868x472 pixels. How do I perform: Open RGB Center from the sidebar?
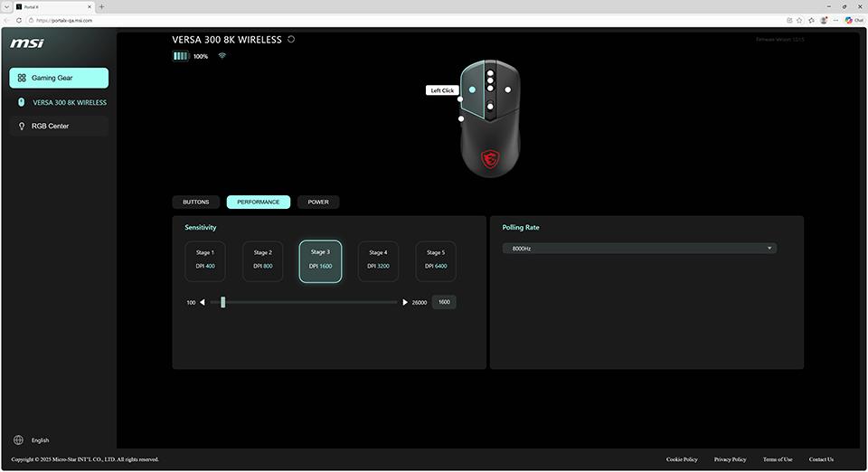pos(59,127)
